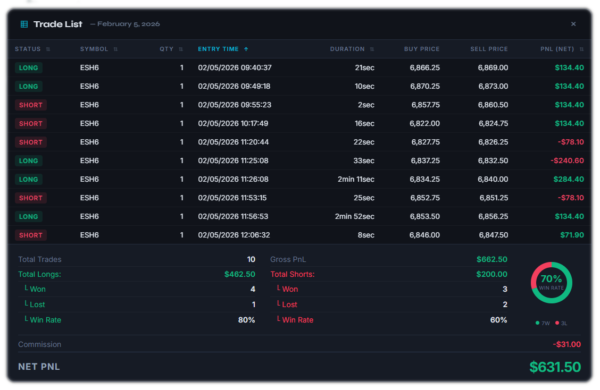Click the Trade List table icon
This screenshot has height=390, width=600.
tap(24, 24)
